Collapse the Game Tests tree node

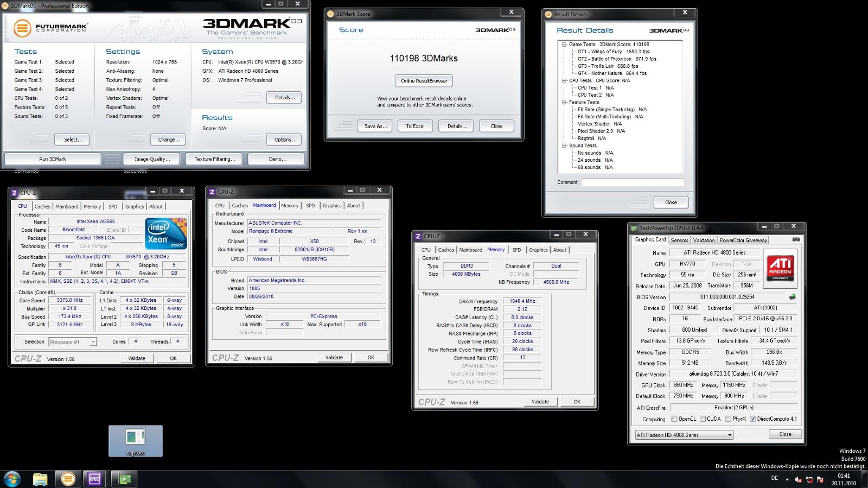564,45
